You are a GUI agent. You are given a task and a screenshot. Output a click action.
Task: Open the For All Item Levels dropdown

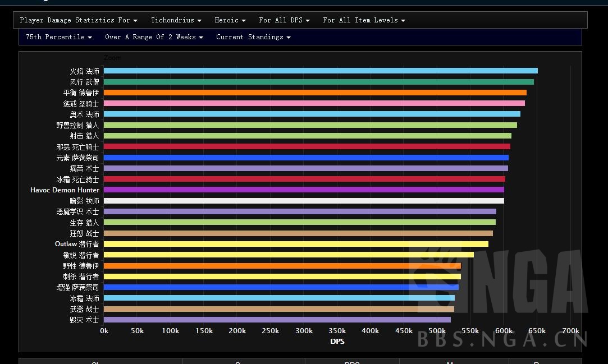point(364,20)
